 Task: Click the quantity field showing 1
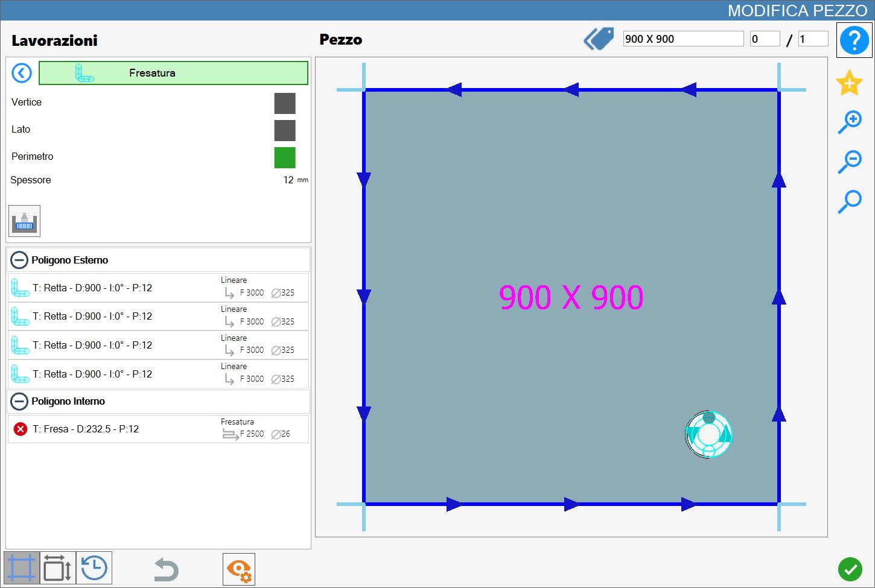point(813,39)
